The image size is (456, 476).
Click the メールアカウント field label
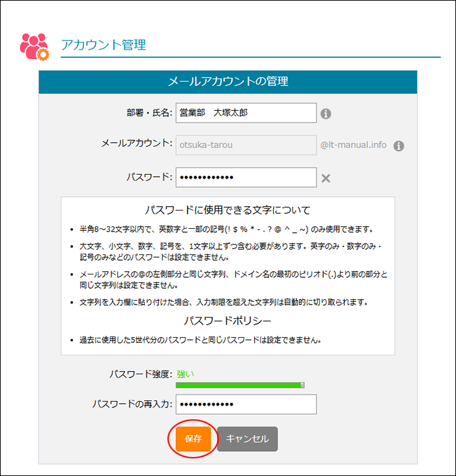point(135,145)
